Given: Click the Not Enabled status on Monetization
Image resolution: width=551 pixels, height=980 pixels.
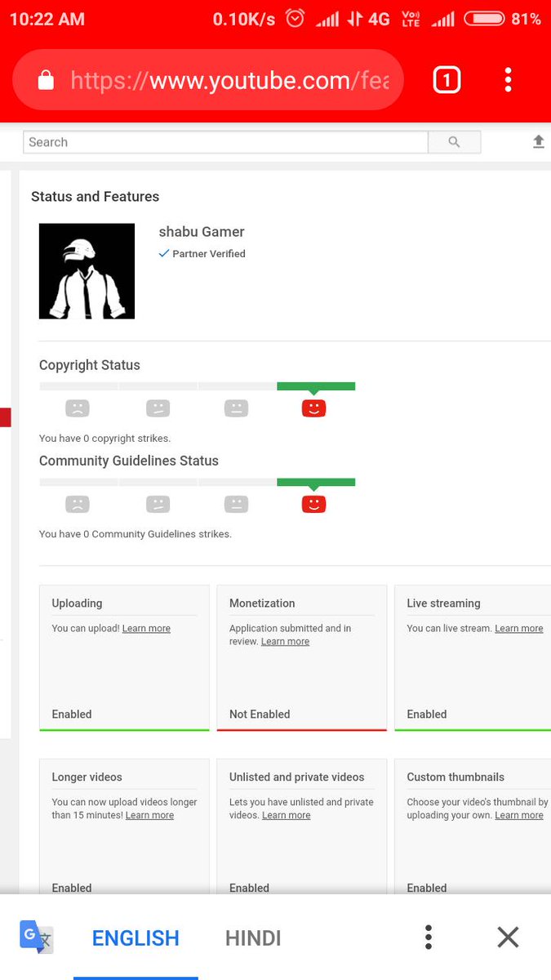Looking at the screenshot, I should point(260,715).
